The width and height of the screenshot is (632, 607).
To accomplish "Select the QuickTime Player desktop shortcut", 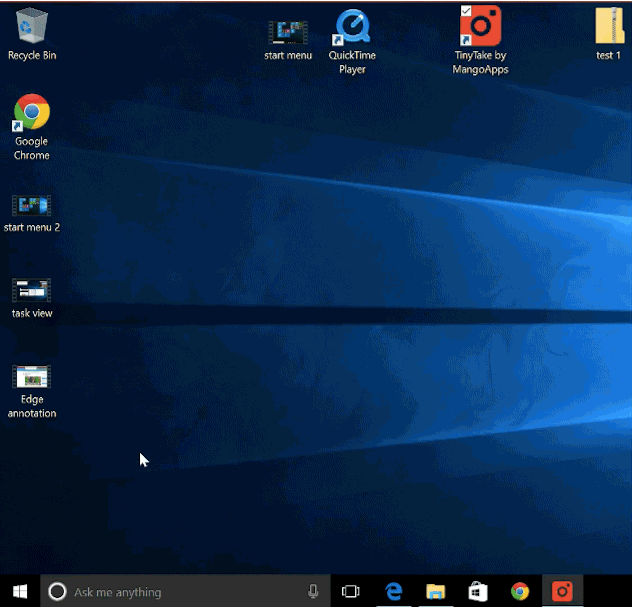I will (352, 30).
